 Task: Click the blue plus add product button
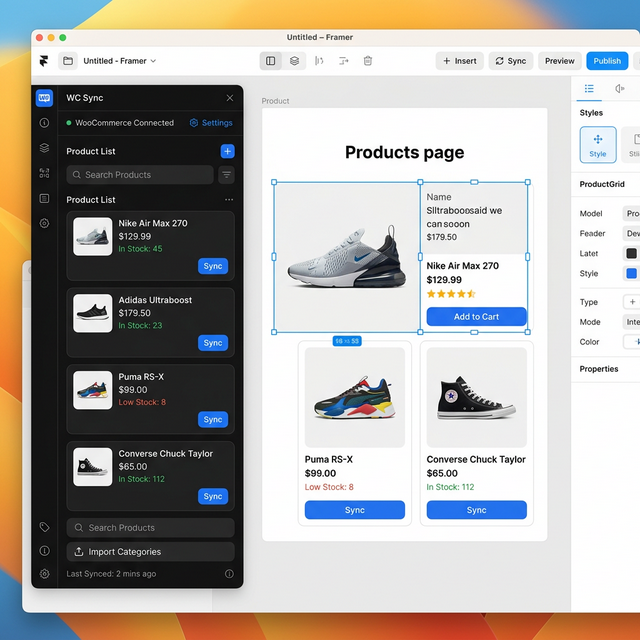point(227,151)
